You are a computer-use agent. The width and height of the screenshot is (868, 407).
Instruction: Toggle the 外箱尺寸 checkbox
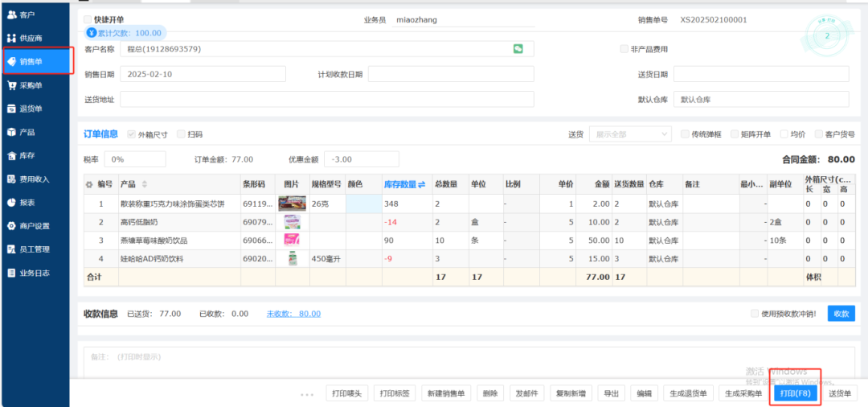click(x=131, y=134)
